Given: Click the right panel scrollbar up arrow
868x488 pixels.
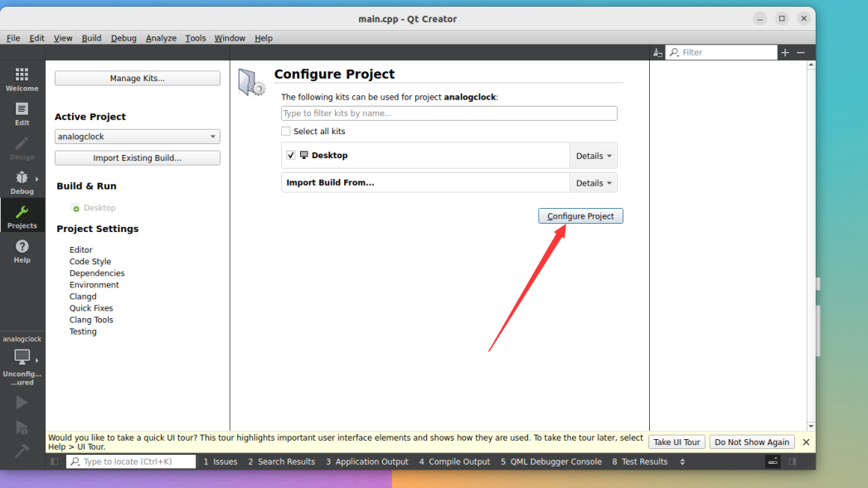Looking at the screenshot, I should click(811, 65).
